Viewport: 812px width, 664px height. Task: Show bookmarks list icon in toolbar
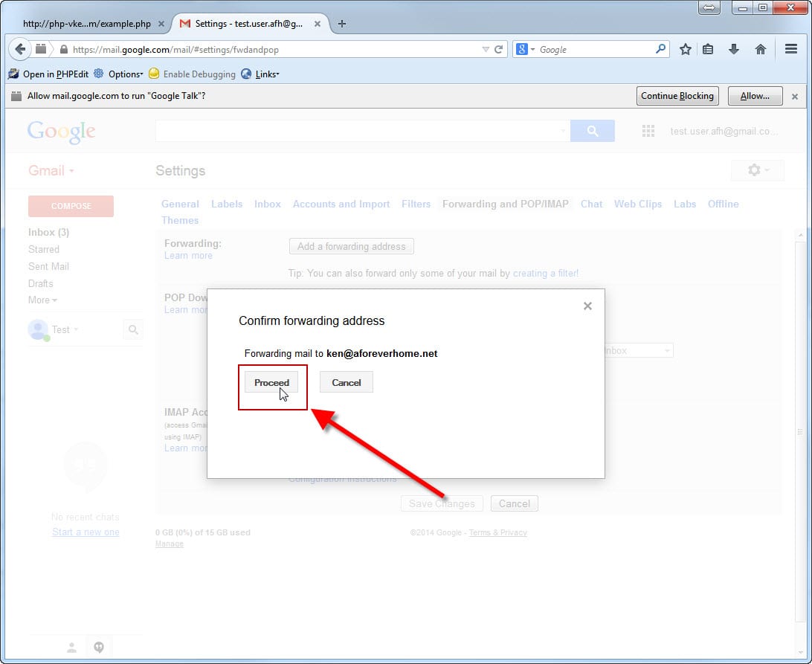coord(709,50)
